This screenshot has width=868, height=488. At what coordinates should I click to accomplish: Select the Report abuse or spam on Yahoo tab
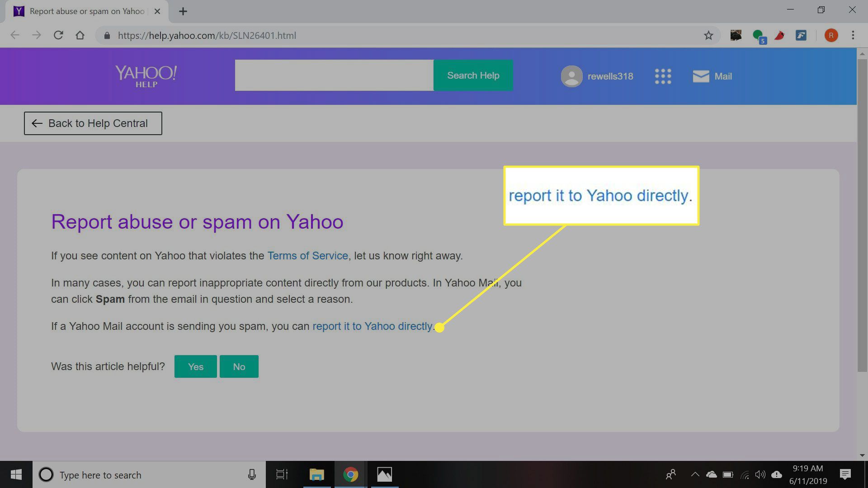coord(86,11)
